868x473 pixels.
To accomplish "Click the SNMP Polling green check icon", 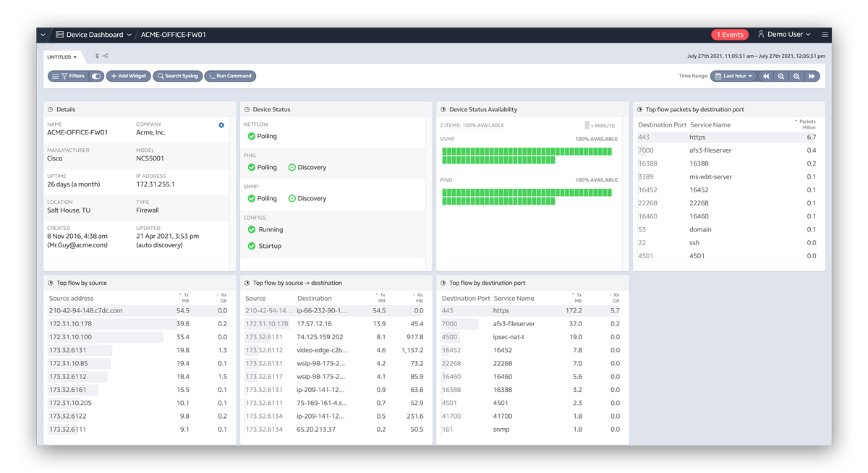I will pyautogui.click(x=252, y=198).
